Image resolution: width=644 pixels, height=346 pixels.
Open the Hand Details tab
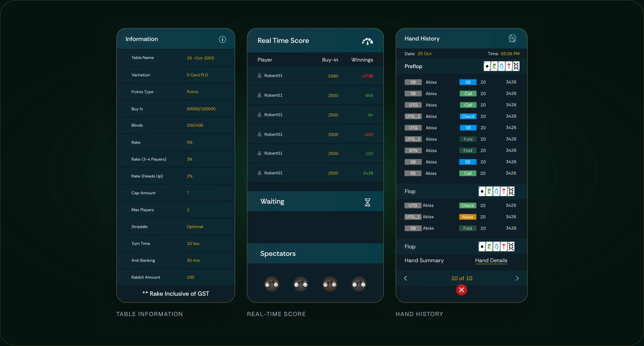491,261
